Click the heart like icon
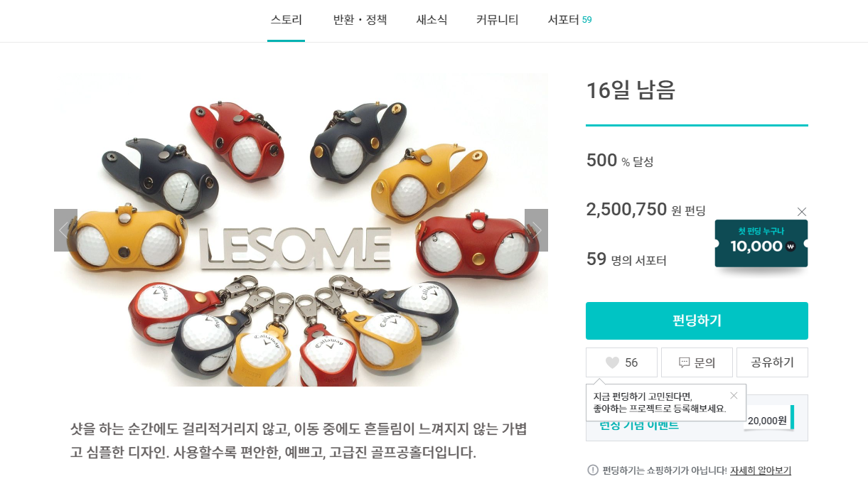 (612, 362)
